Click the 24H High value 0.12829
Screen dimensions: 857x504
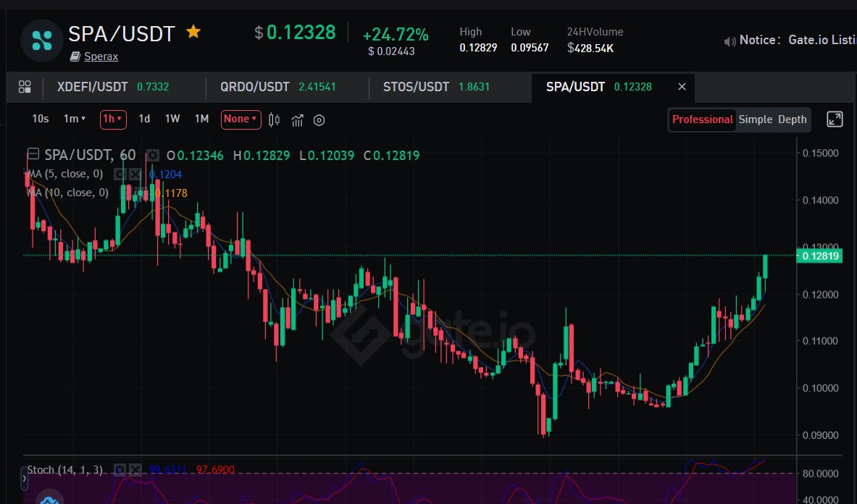pos(478,48)
